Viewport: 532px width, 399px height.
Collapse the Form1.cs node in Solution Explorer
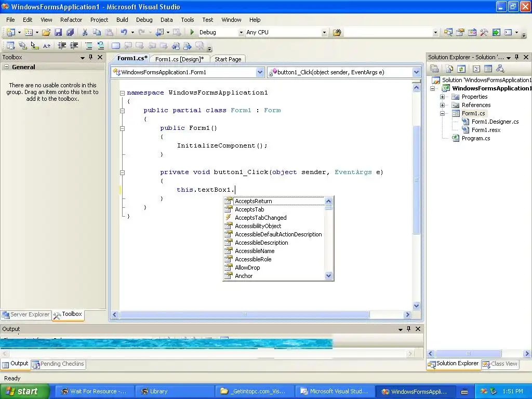point(443,113)
